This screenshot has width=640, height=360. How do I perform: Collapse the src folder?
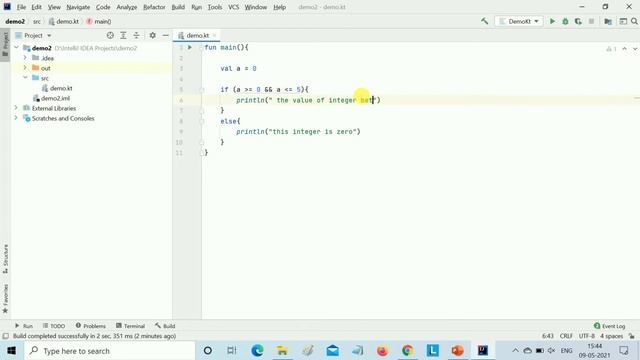click(x=25, y=78)
